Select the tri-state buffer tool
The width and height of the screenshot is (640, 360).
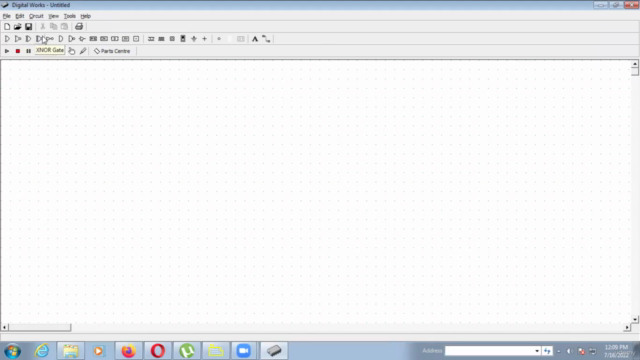click(x=82, y=39)
